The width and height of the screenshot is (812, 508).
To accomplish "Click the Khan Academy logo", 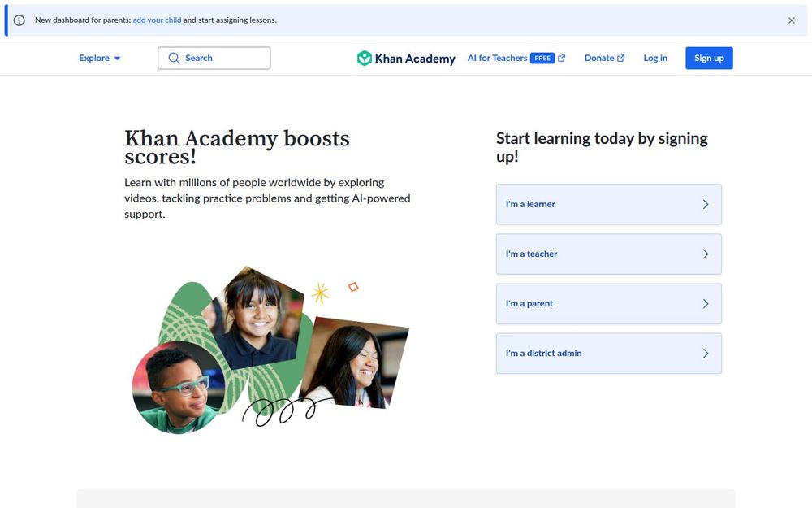I will [406, 58].
